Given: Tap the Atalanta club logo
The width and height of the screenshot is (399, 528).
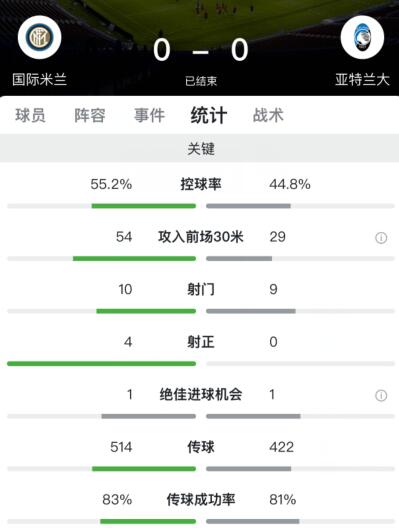Looking at the screenshot, I should (362, 37).
